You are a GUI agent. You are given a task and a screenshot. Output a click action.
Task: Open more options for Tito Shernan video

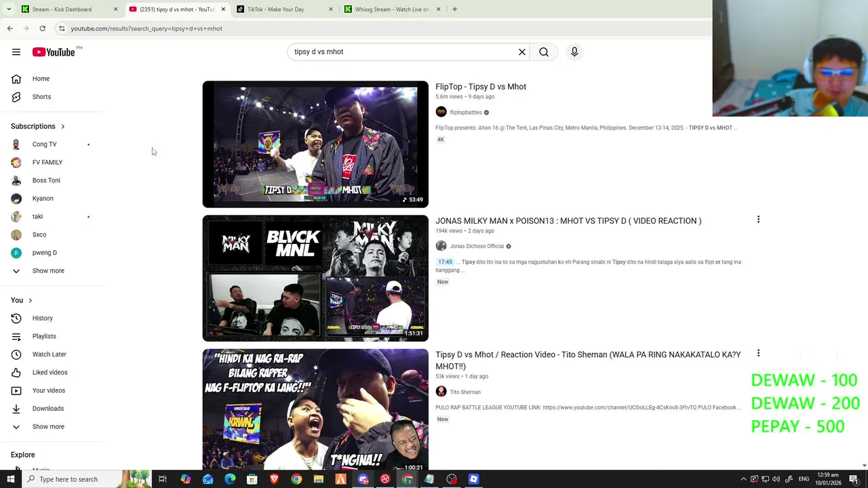coord(758,353)
